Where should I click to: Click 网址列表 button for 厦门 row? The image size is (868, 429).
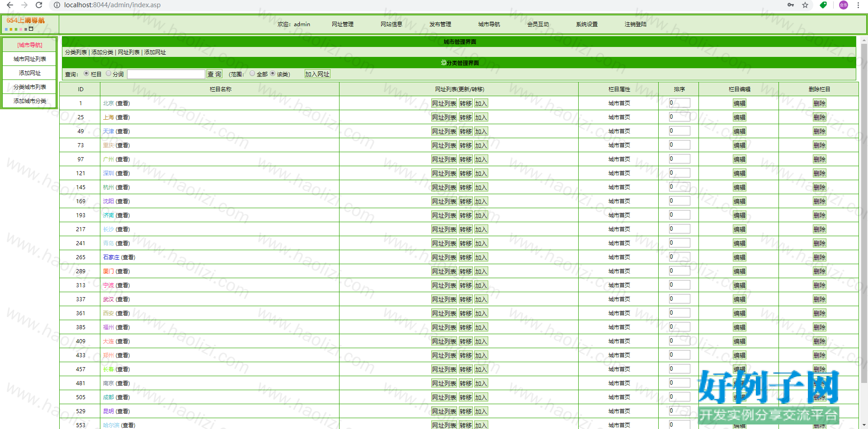tap(444, 271)
